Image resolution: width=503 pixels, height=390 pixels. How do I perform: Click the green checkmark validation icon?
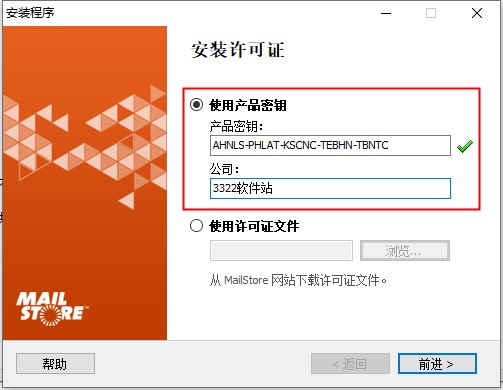click(x=465, y=146)
